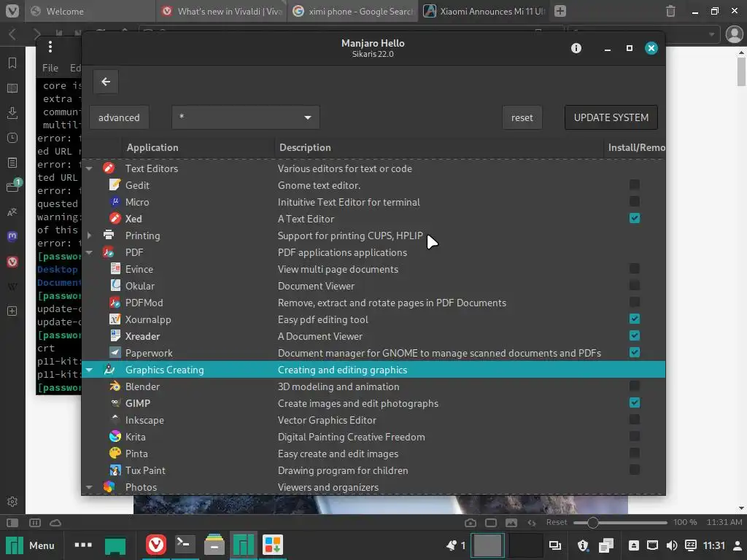Open File menu in terminal window
The width and height of the screenshot is (747, 560).
[50, 68]
